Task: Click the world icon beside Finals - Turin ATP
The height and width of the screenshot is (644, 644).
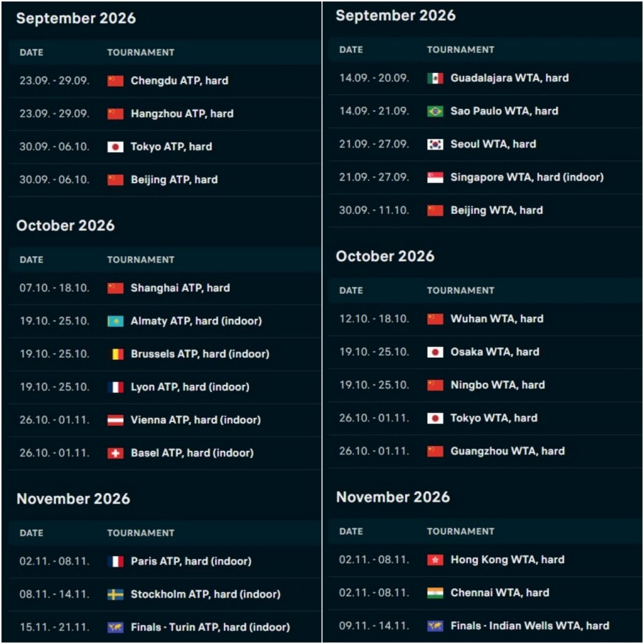Action: [115, 627]
